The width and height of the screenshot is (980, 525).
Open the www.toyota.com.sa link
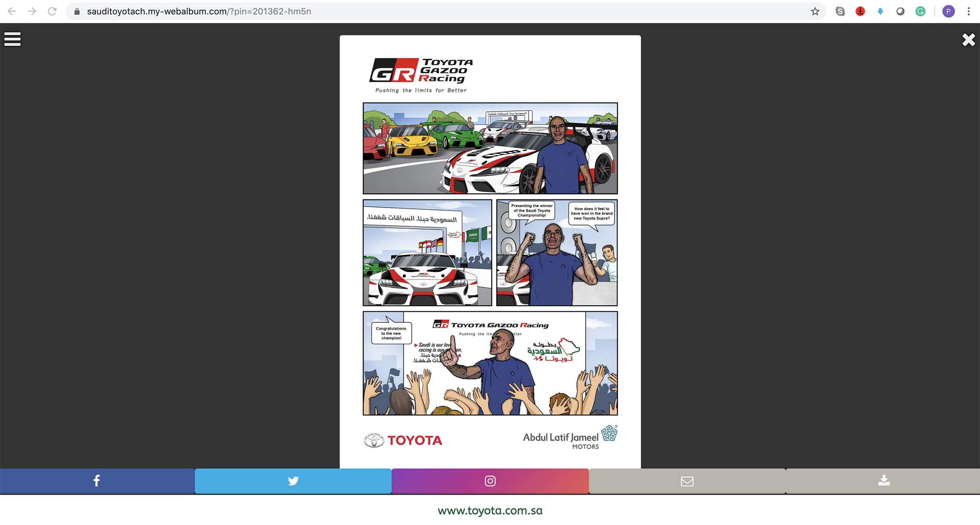point(490,511)
